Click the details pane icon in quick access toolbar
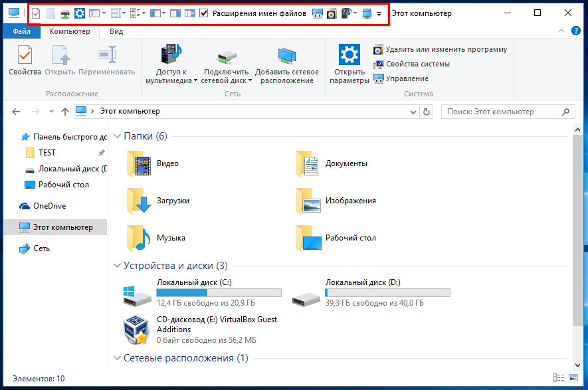Image resolution: width=588 pixels, height=390 pixels. point(190,13)
